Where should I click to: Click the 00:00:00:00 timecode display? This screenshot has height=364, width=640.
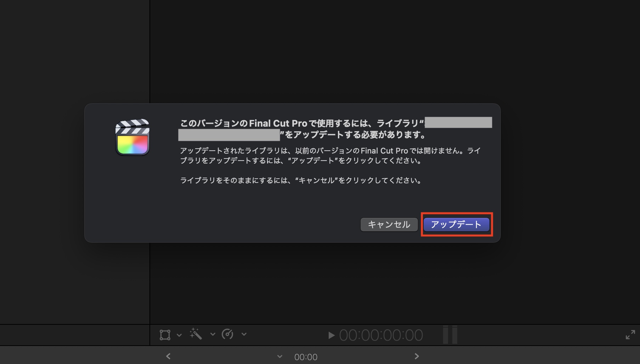(x=381, y=335)
